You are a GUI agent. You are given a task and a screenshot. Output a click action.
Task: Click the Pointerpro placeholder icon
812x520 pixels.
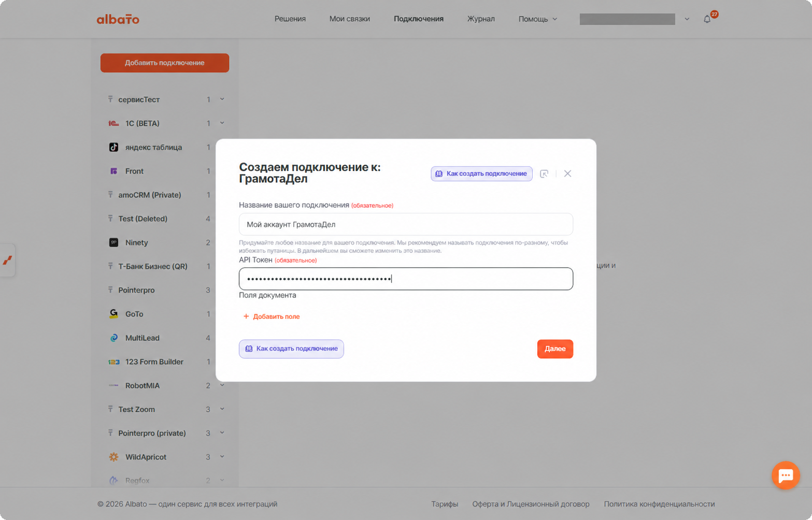pos(110,290)
